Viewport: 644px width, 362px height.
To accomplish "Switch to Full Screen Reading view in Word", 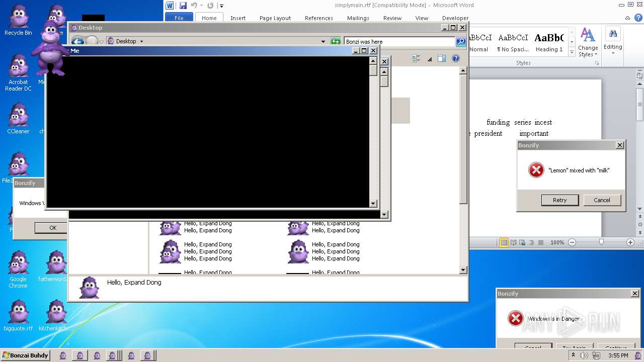I will pos(514,242).
